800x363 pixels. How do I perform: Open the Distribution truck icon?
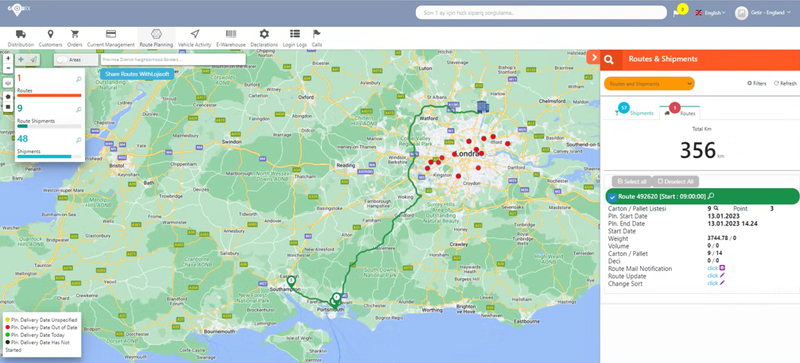point(20,34)
